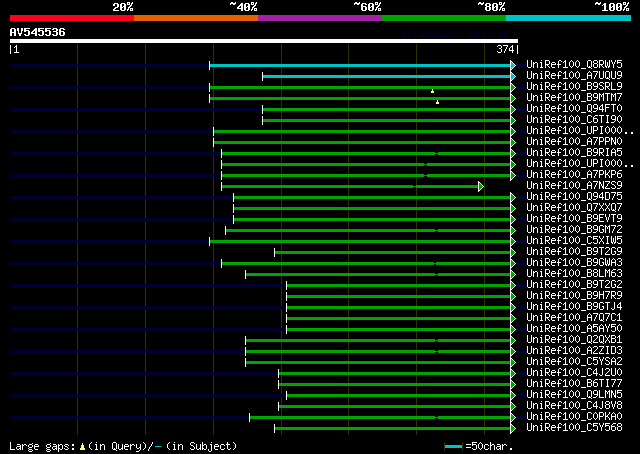The image size is (640, 454).
Task: Select the purple ~60% identity color segment
Action: (x=320, y=18)
